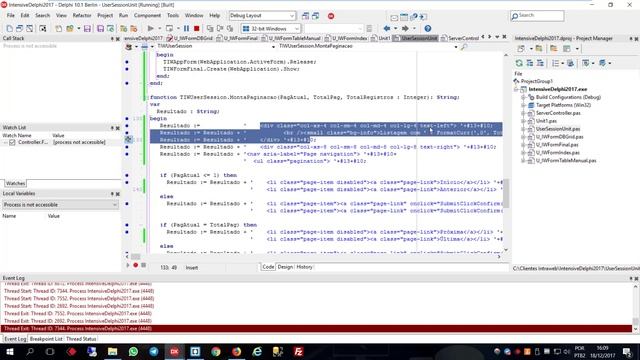Viewport: 640px width, 360px height.
Task: Click Collapse All icon in Project Manager
Action: click(540, 63)
